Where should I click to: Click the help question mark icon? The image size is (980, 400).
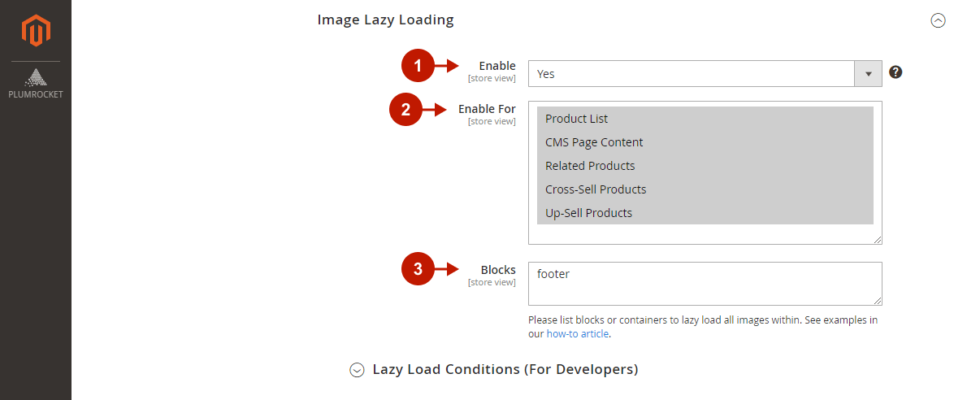pyautogui.click(x=895, y=72)
